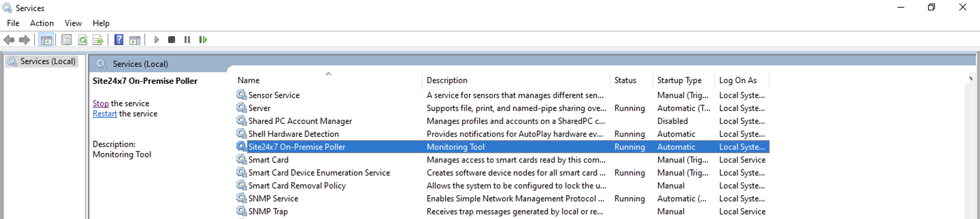Select the Server service name

click(259, 108)
